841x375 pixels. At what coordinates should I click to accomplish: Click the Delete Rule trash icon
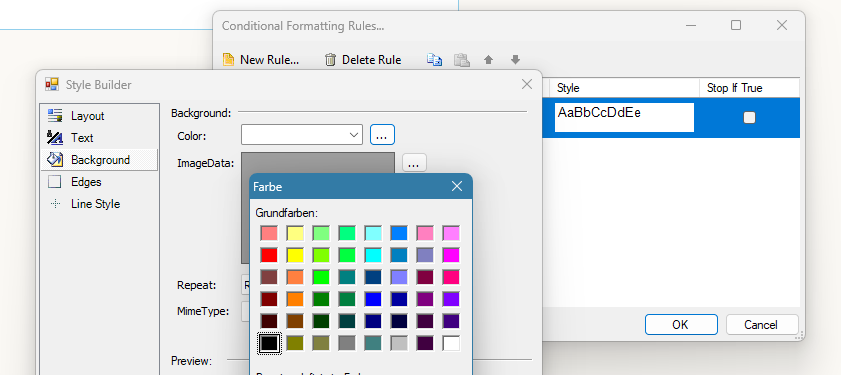click(330, 60)
